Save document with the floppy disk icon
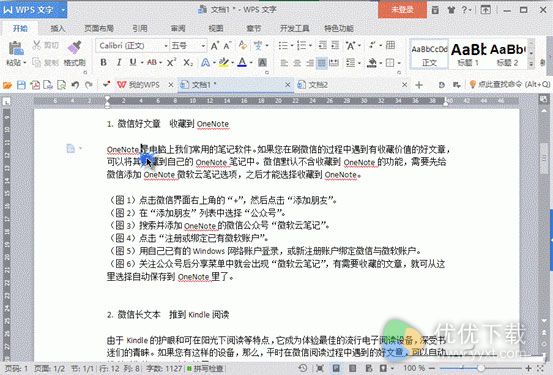This screenshot has height=375, width=553. tap(21, 85)
